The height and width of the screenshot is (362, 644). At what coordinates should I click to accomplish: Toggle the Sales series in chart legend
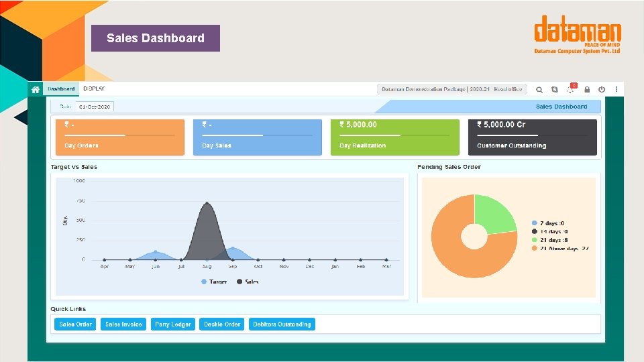(248, 282)
